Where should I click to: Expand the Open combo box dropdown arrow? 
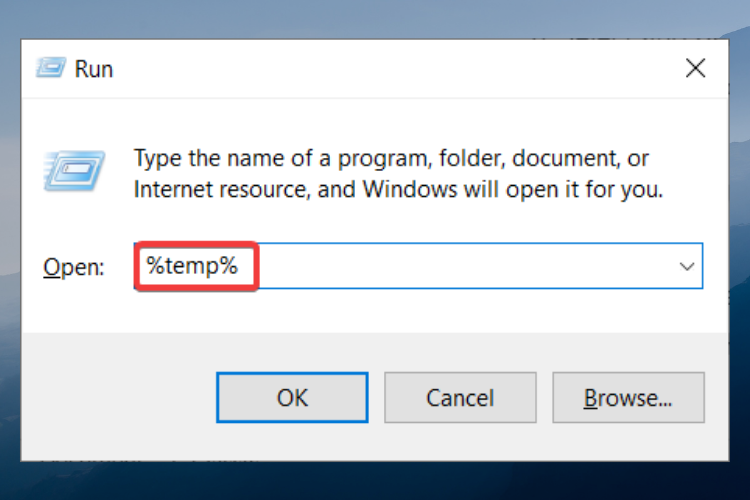(687, 267)
